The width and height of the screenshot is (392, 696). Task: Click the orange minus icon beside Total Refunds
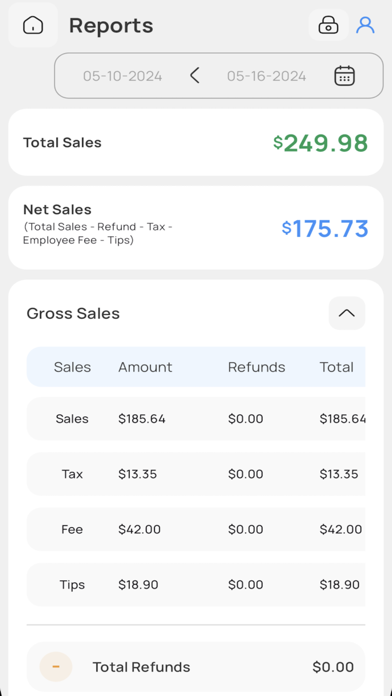[56, 667]
